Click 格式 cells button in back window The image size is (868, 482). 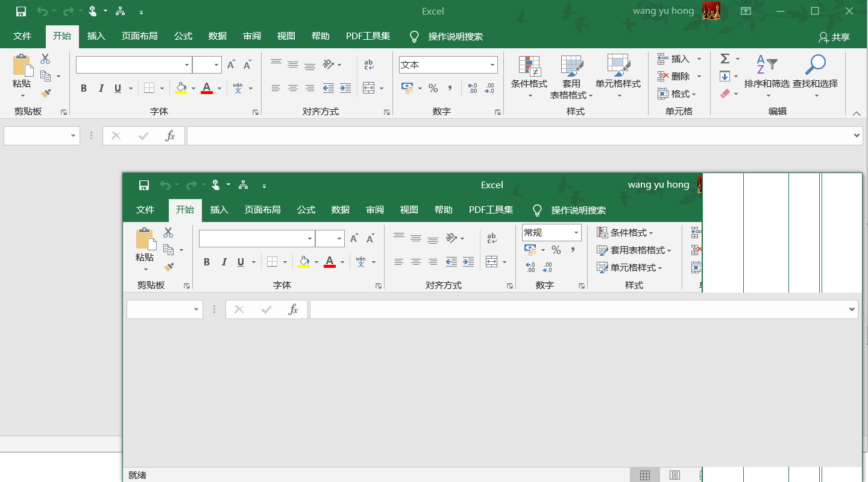coord(677,94)
